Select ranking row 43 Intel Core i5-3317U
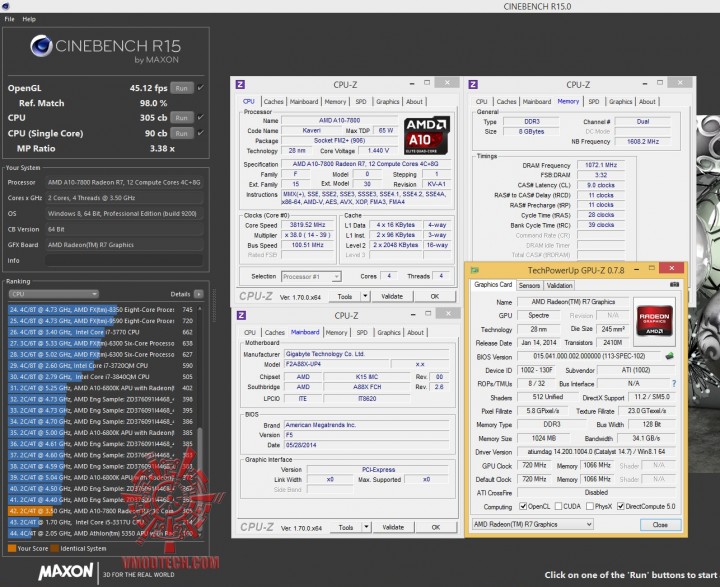The height and width of the screenshot is (587, 720). point(101,522)
